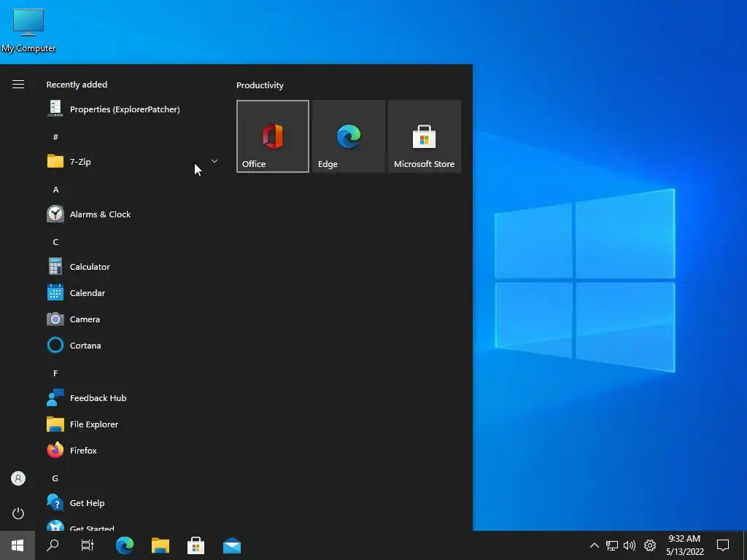The width and height of the screenshot is (747, 560).
Task: Click the 'C' letter header
Action: point(55,242)
